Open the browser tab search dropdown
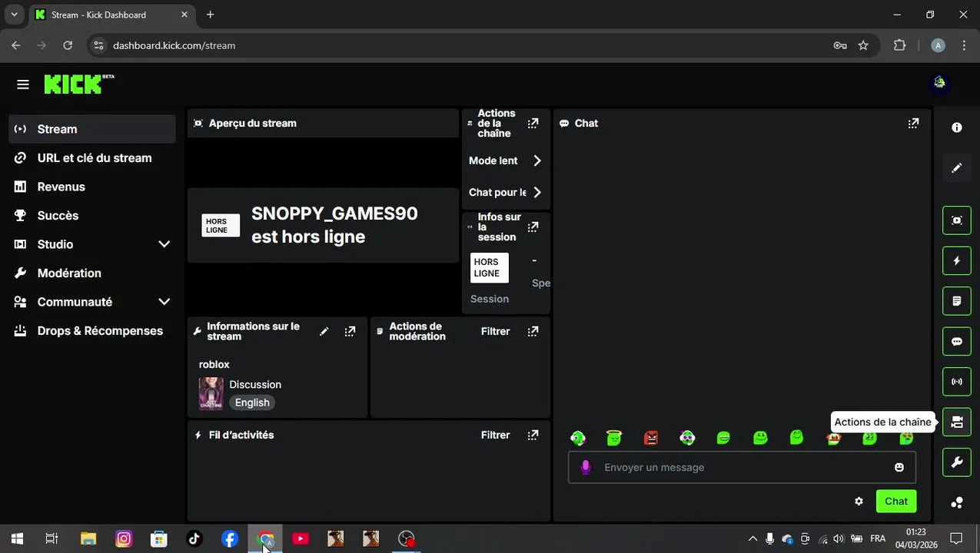980x553 pixels. pyautogui.click(x=14, y=15)
